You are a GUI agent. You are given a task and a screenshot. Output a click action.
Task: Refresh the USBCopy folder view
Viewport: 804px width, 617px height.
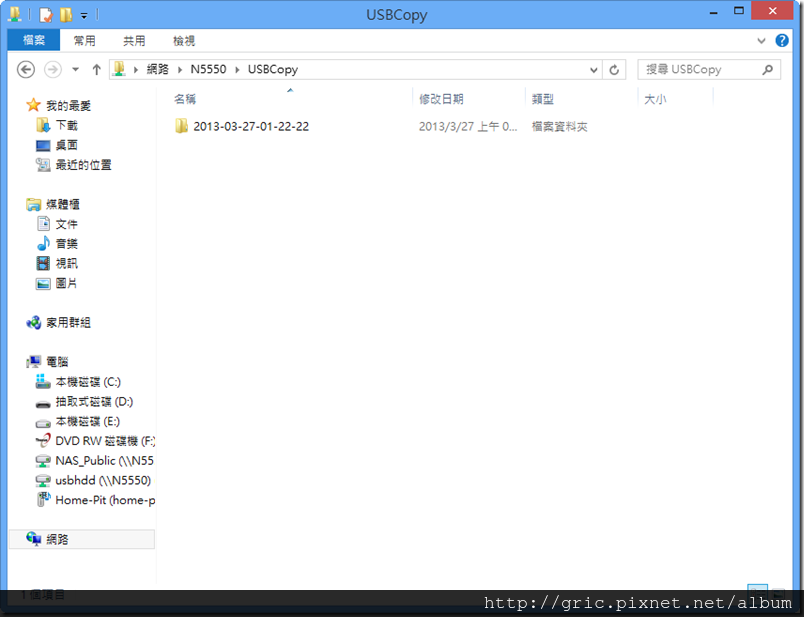(614, 69)
